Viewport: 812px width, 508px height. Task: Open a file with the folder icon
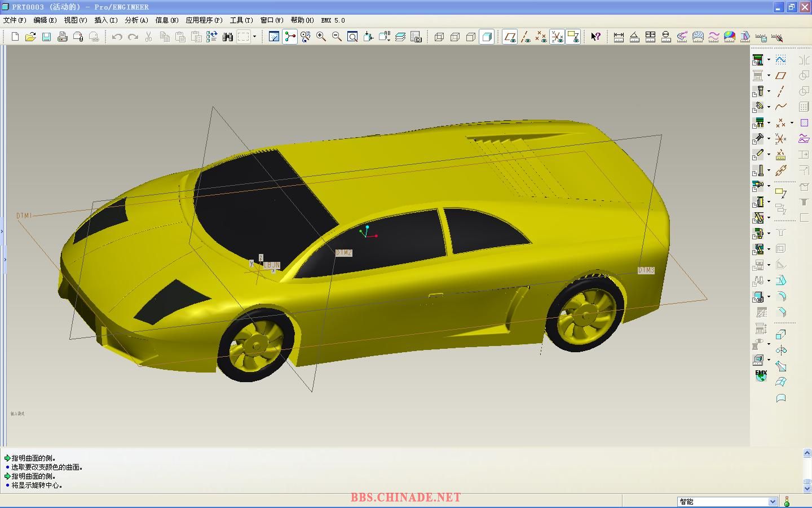point(30,37)
